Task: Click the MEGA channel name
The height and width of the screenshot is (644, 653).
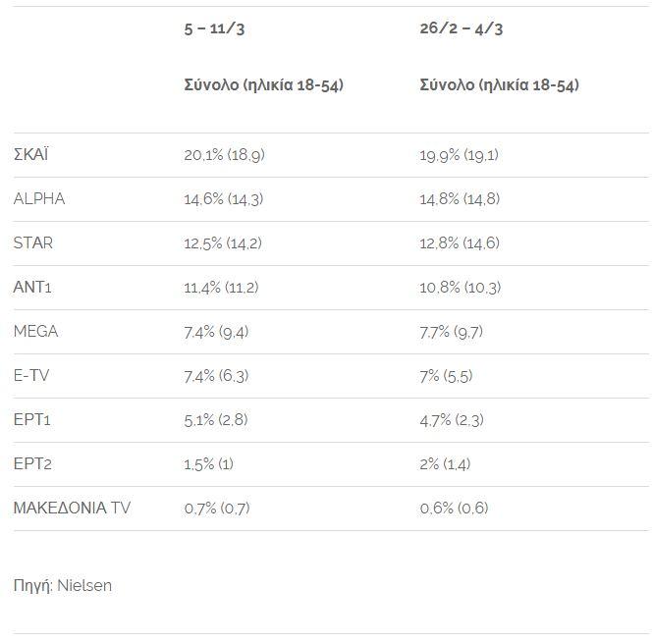Action: (x=35, y=332)
